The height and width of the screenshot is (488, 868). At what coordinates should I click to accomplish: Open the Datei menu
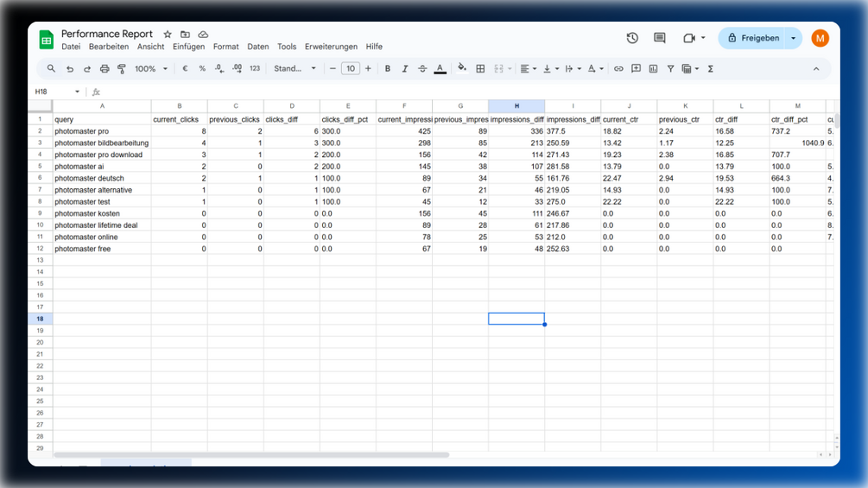71,47
